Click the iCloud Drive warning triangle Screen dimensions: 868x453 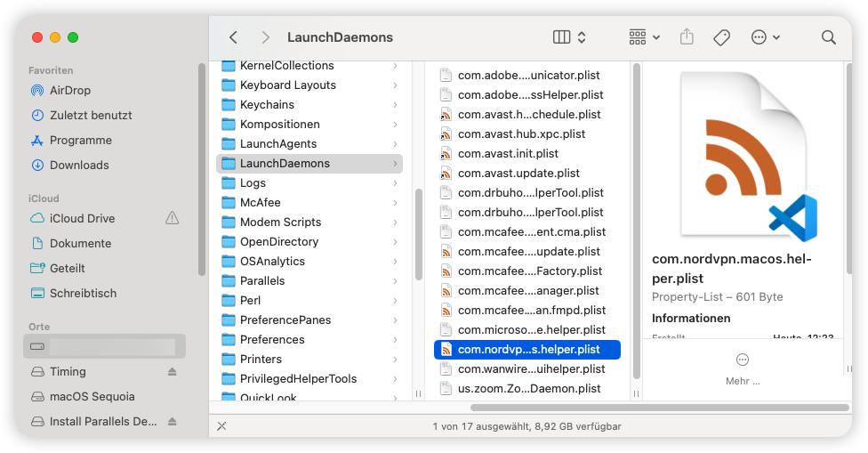point(173,218)
